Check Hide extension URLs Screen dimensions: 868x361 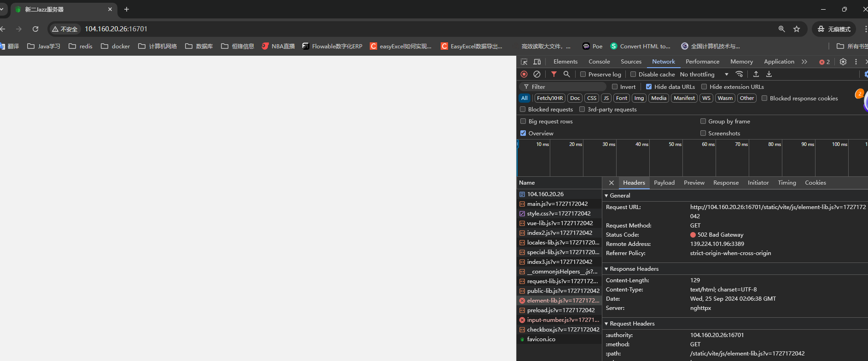(704, 87)
